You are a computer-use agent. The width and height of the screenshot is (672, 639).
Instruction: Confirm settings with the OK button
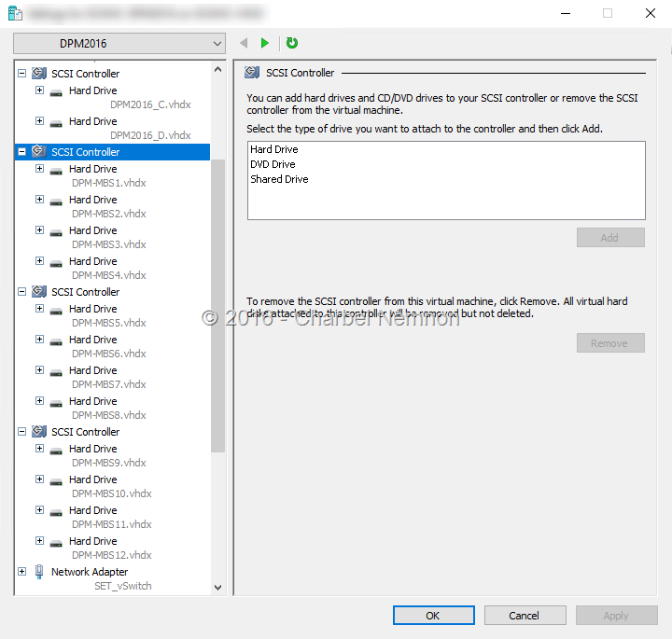(x=433, y=616)
